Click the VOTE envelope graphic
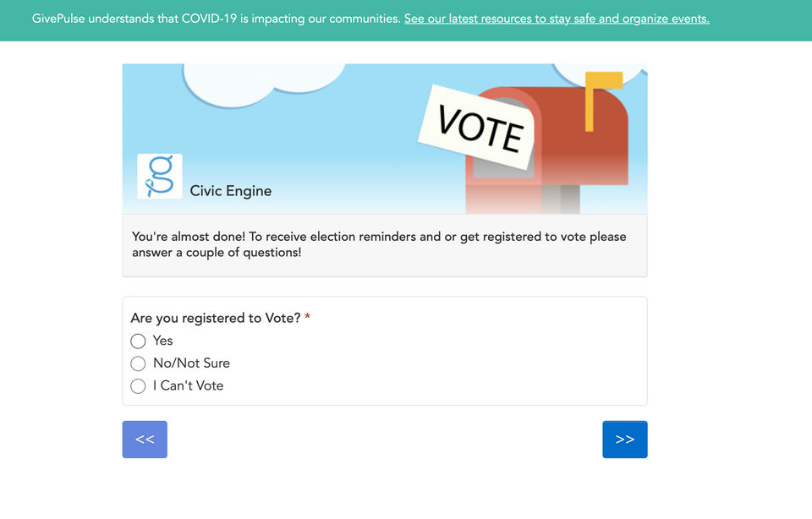This screenshot has width=812, height=519. pos(477,127)
